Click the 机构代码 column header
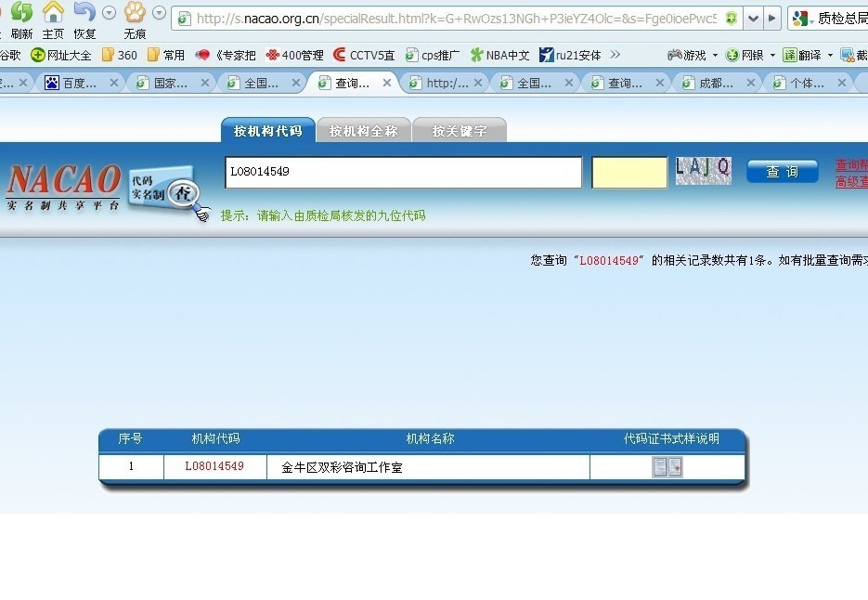The height and width of the screenshot is (600, 868). (216, 438)
